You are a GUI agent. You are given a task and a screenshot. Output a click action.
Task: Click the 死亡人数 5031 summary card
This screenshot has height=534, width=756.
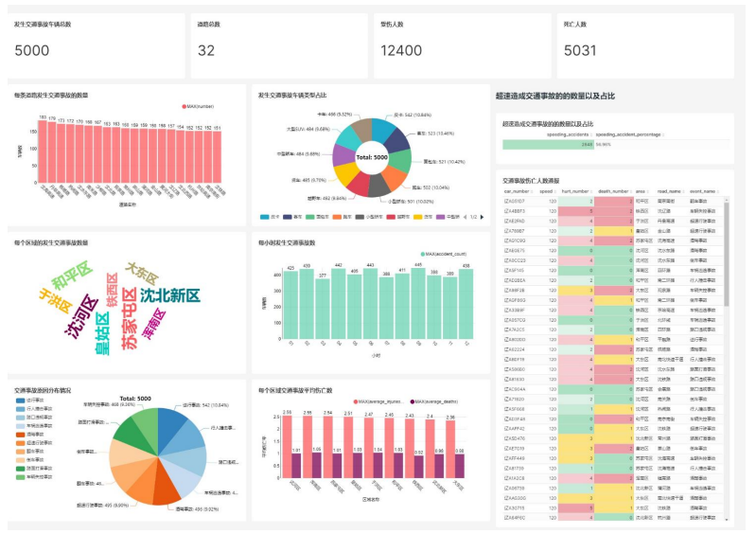pos(642,44)
